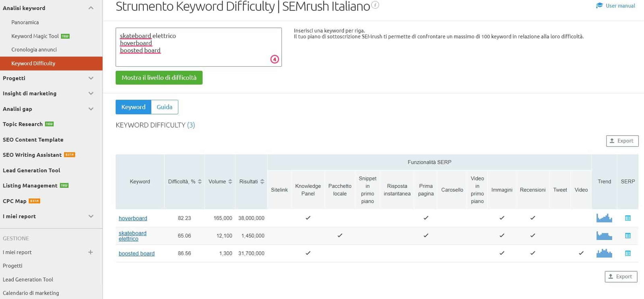Open Keyword Magic Tool menu item
The height and width of the screenshot is (299, 644).
point(35,36)
